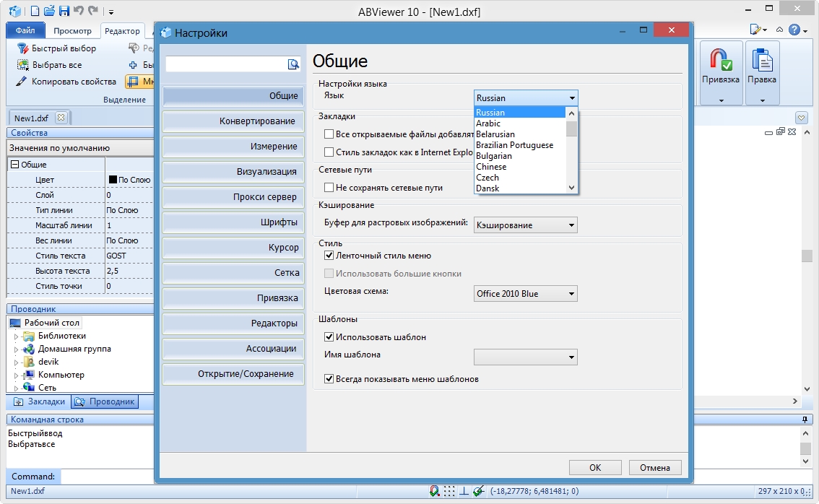Toggle the grid dots icon in status bar
This screenshot has height=504, width=819.
coord(449,491)
